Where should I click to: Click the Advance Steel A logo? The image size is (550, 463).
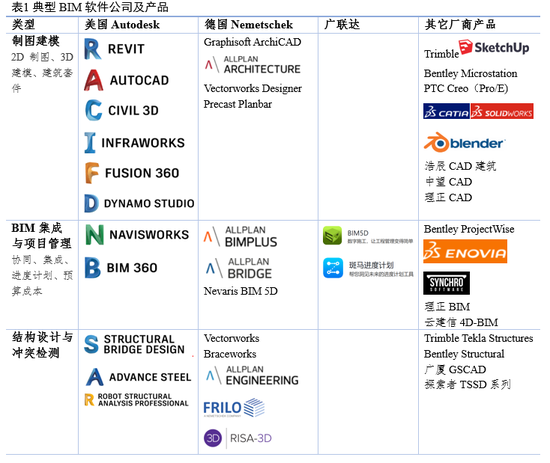pyautogui.click(x=95, y=377)
